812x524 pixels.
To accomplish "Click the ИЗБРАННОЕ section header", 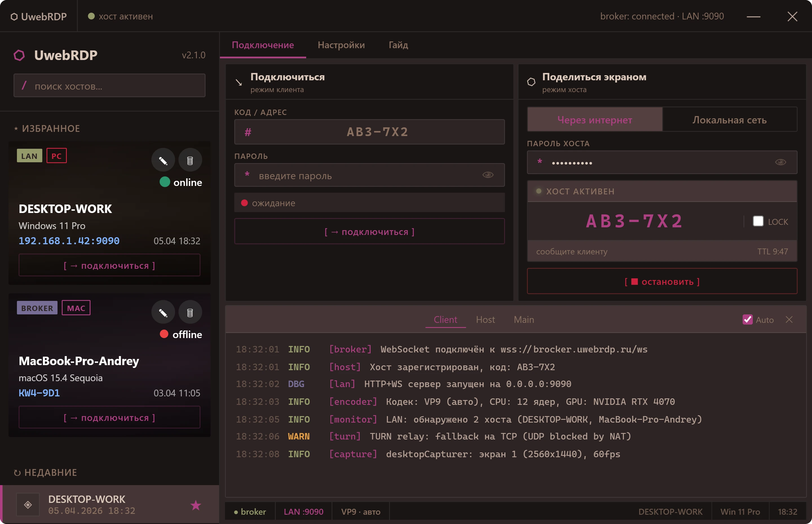I will (x=47, y=129).
